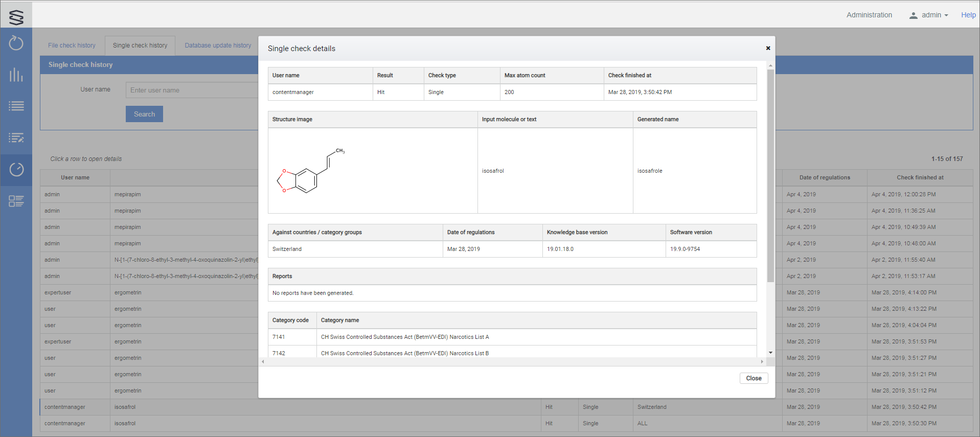Focus the Enter user name field
This screenshot has width=980, height=437.
pos(192,90)
